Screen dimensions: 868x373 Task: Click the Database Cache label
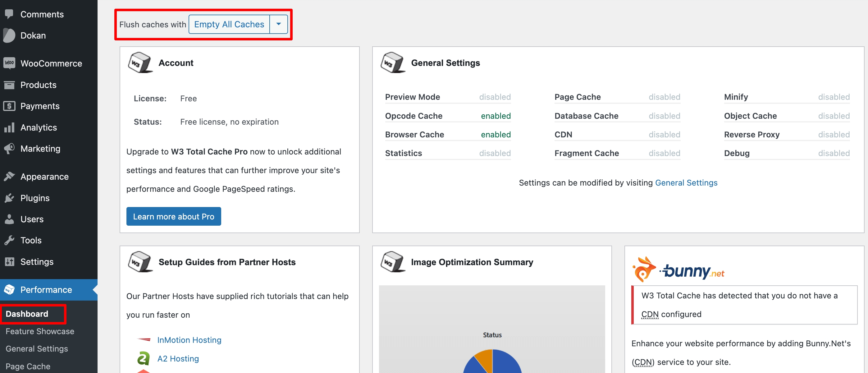(586, 116)
